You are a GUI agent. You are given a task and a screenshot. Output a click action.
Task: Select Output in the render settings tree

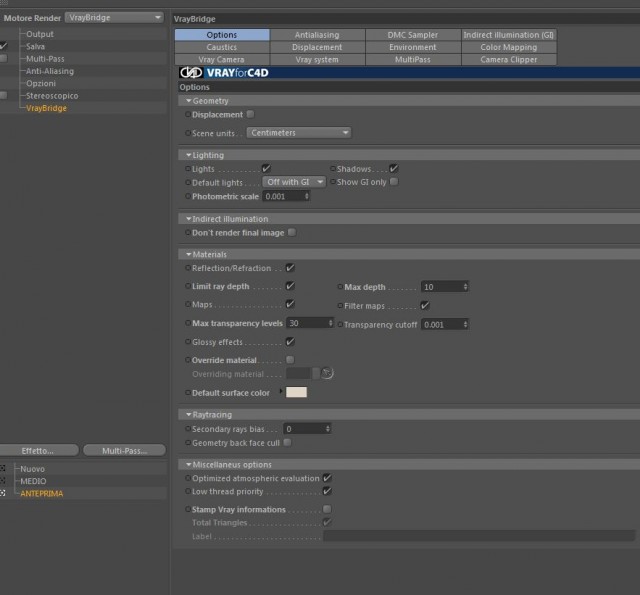pos(40,34)
